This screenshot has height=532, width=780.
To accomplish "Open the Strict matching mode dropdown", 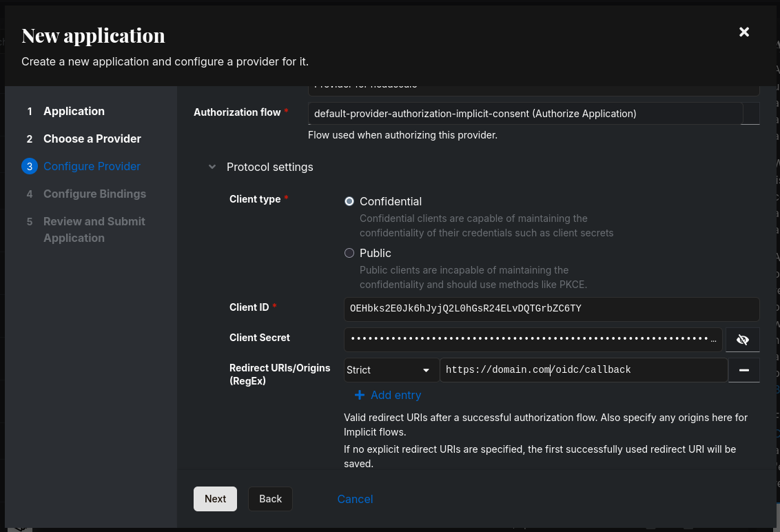I will click(391, 370).
